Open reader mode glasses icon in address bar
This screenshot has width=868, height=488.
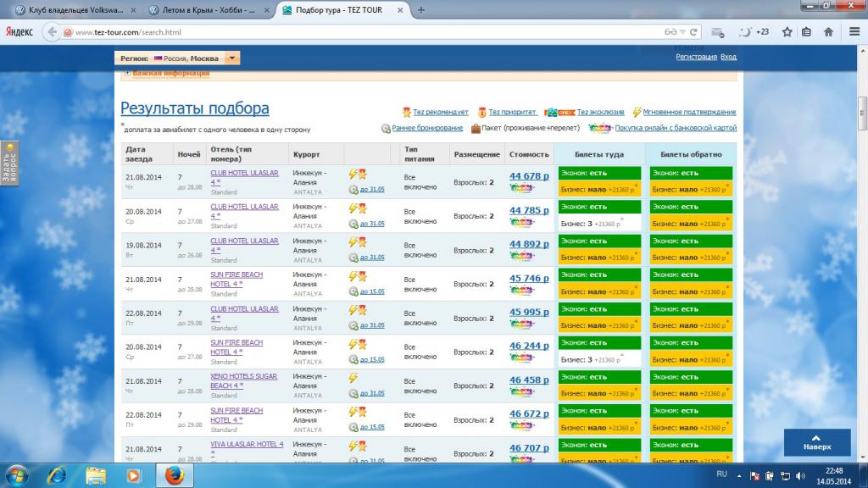[670, 32]
